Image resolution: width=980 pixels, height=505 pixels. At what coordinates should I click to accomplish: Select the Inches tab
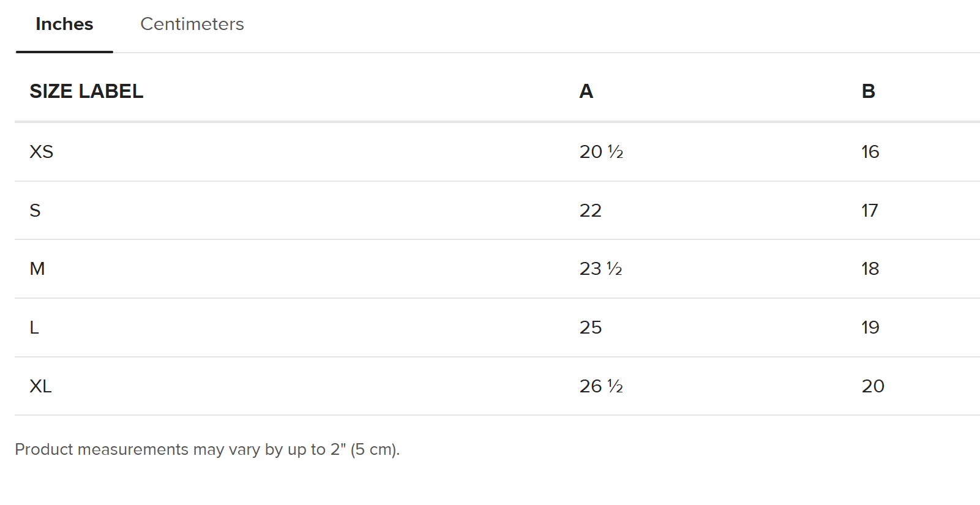[x=64, y=24]
